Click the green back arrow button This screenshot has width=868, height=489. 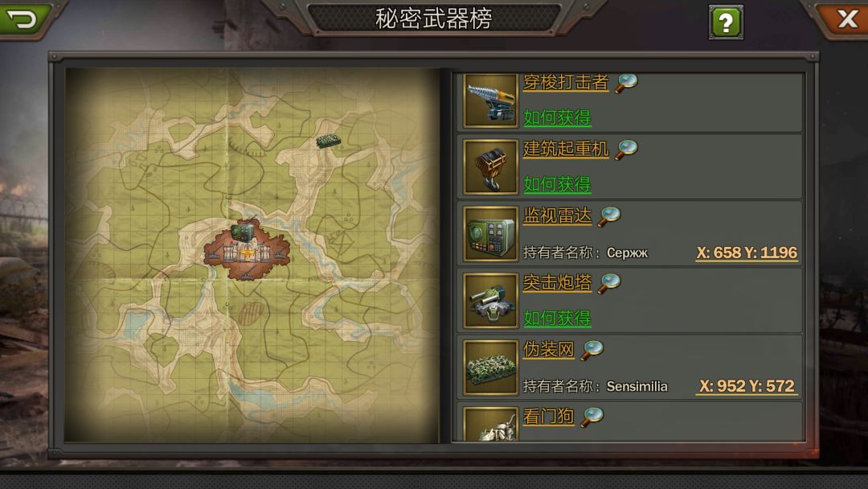tap(23, 18)
